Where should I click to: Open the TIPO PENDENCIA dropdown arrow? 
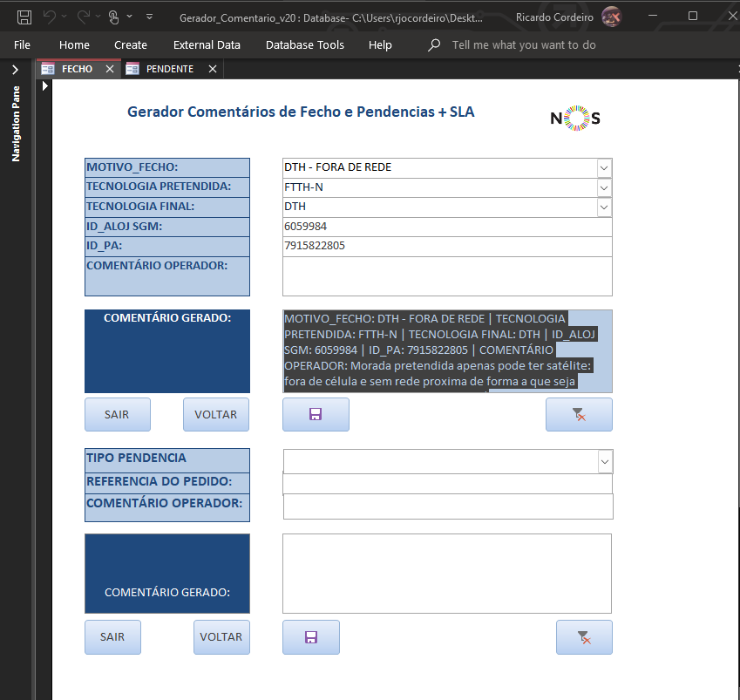pyautogui.click(x=605, y=462)
